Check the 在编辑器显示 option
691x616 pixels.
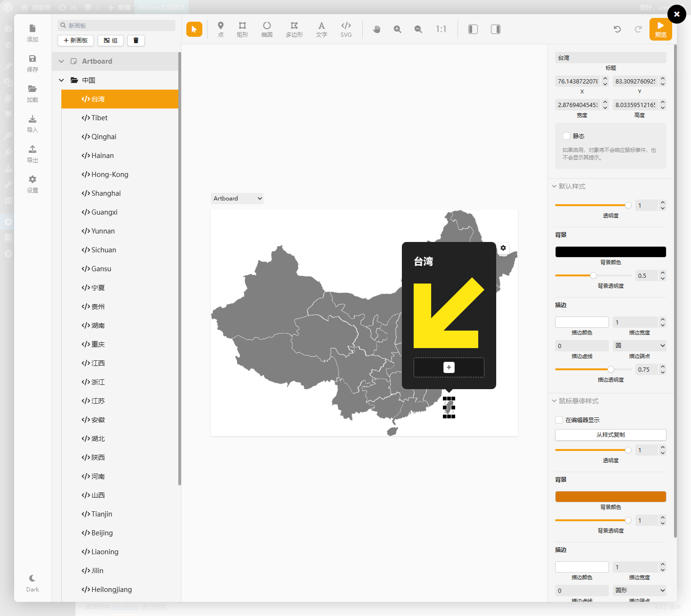tap(559, 420)
